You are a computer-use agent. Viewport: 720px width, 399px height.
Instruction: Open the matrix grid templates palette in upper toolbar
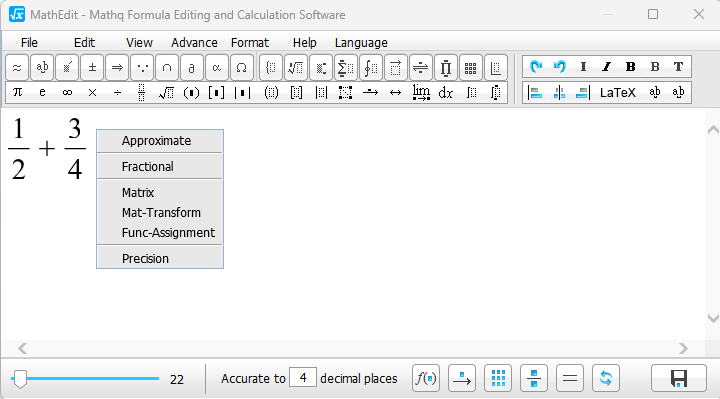[470, 68]
